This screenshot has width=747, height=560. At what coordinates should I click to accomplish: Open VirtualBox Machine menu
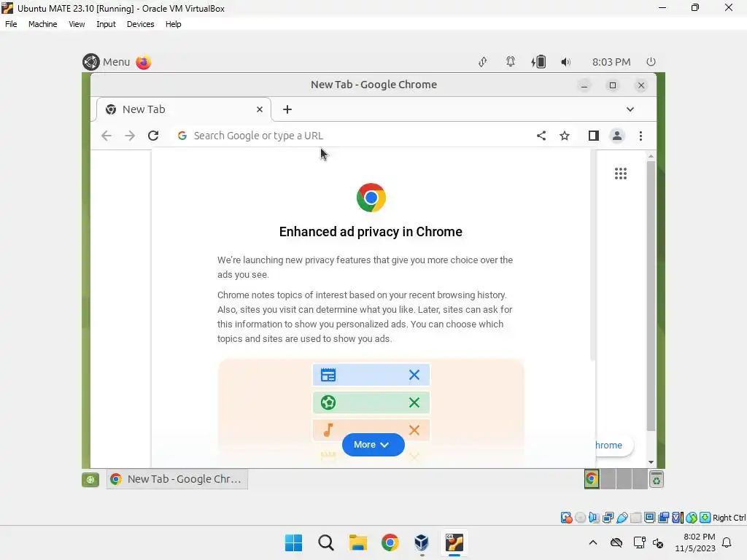(x=43, y=24)
